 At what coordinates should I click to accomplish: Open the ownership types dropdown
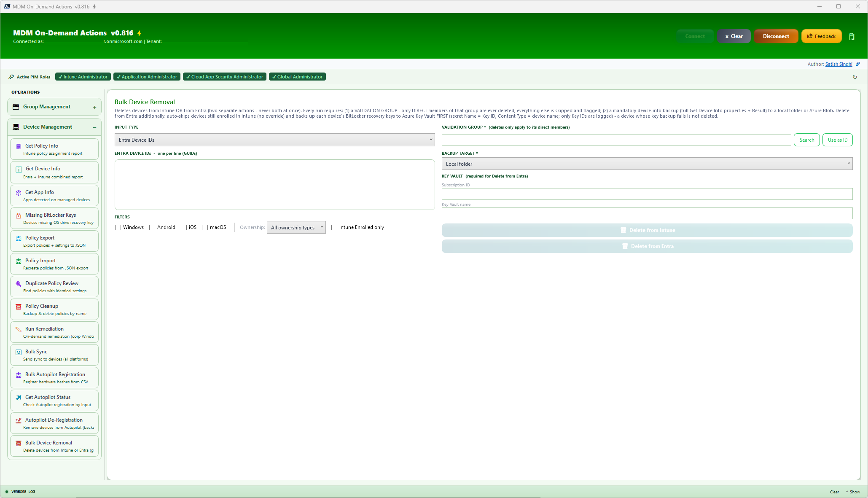tap(296, 228)
